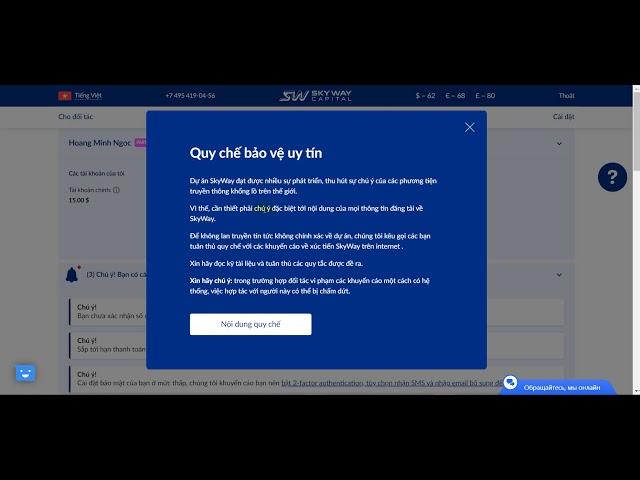640x480 pixels.
Task: Open the round question mark help button
Action: (612, 177)
